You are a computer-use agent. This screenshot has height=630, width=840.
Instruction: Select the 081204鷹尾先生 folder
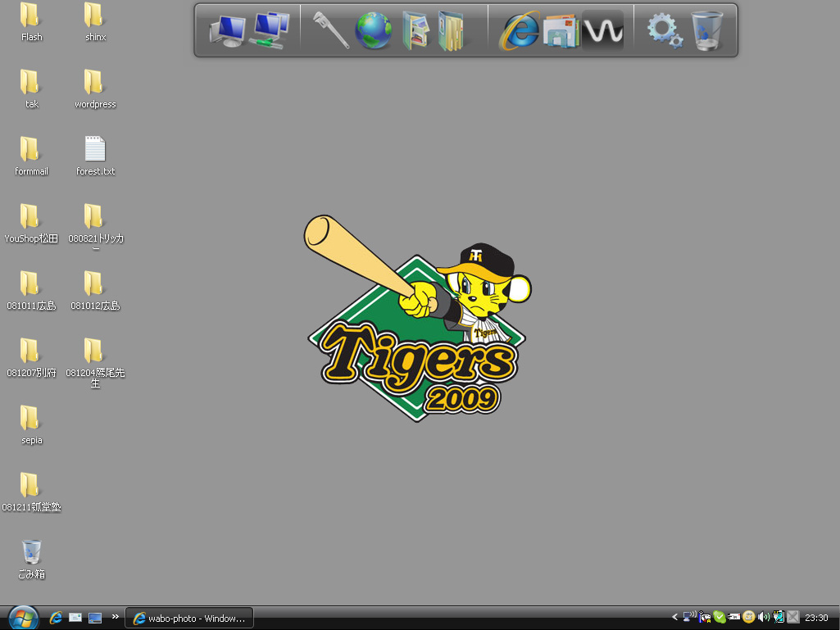pos(95,363)
